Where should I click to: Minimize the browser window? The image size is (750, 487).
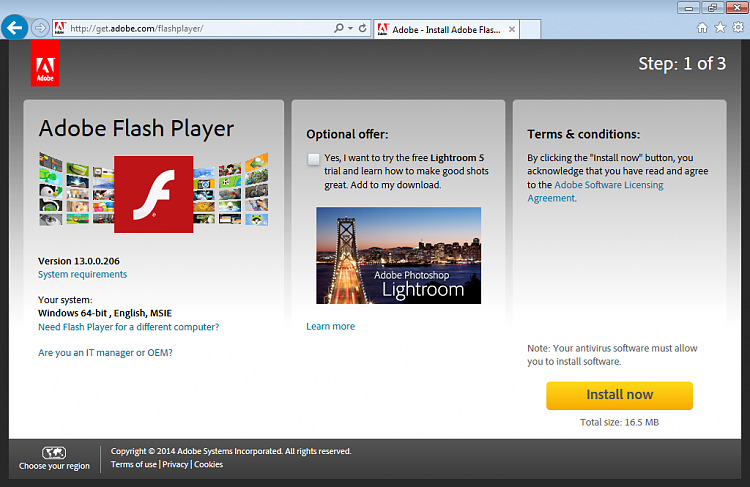[x=688, y=8]
